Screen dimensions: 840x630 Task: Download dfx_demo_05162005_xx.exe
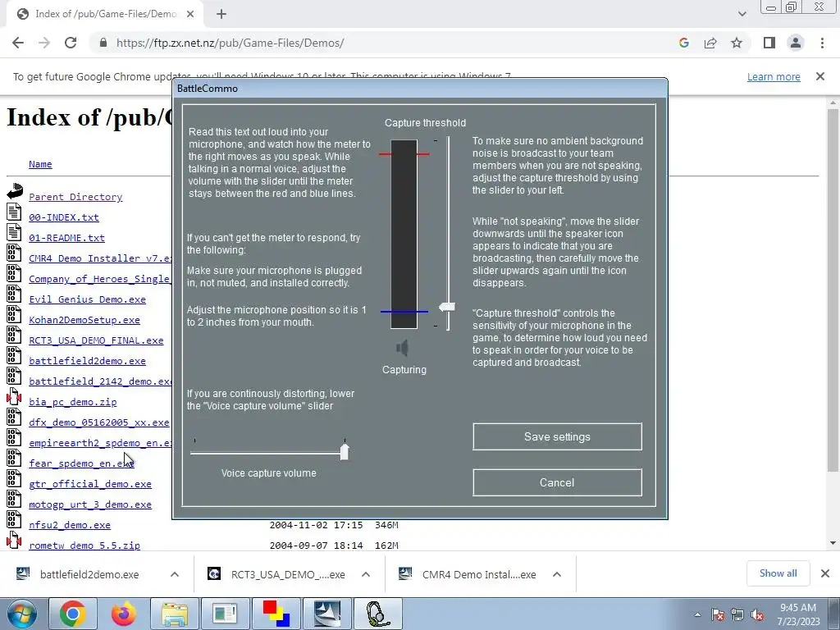[x=99, y=422]
